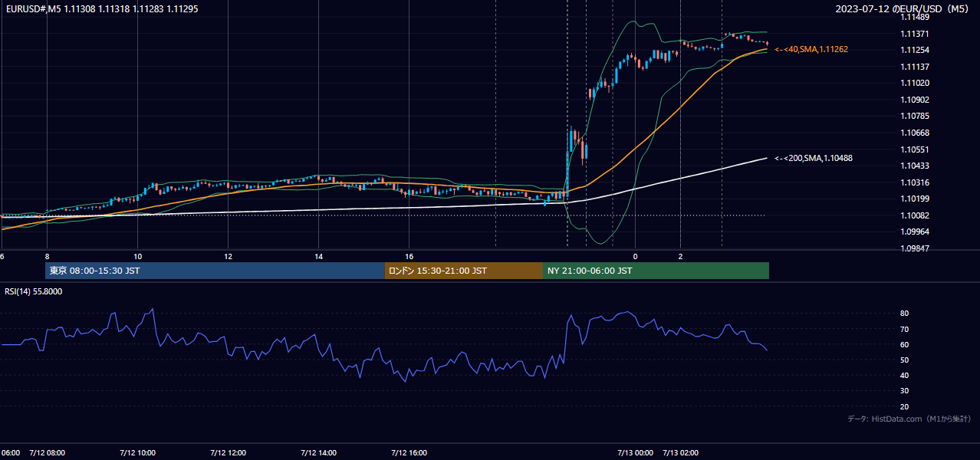Click RSI scale value 80
Screen dimensions: 980x460
click(x=905, y=314)
